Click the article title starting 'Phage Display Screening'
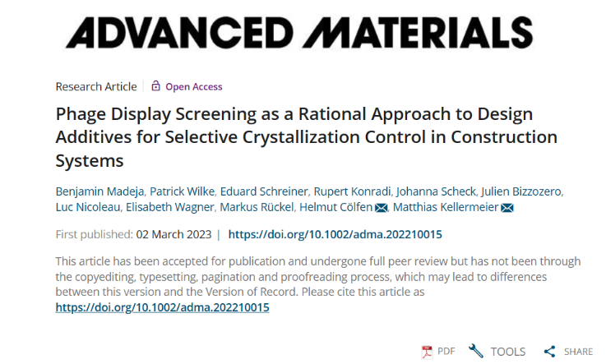This screenshot has width=606, height=364. 307,137
